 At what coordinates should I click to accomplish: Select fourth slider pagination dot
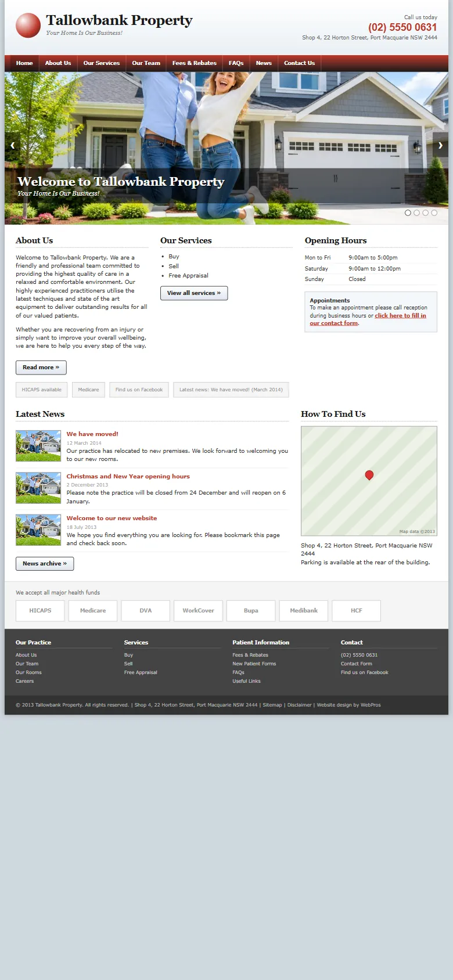click(434, 212)
